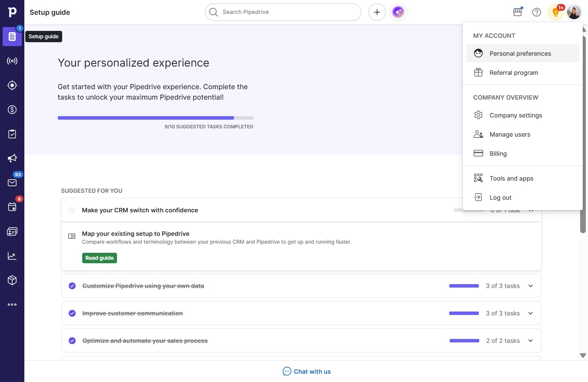The width and height of the screenshot is (588, 382).
Task: Open the Leads radar sidebar icon
Action: tap(12, 61)
